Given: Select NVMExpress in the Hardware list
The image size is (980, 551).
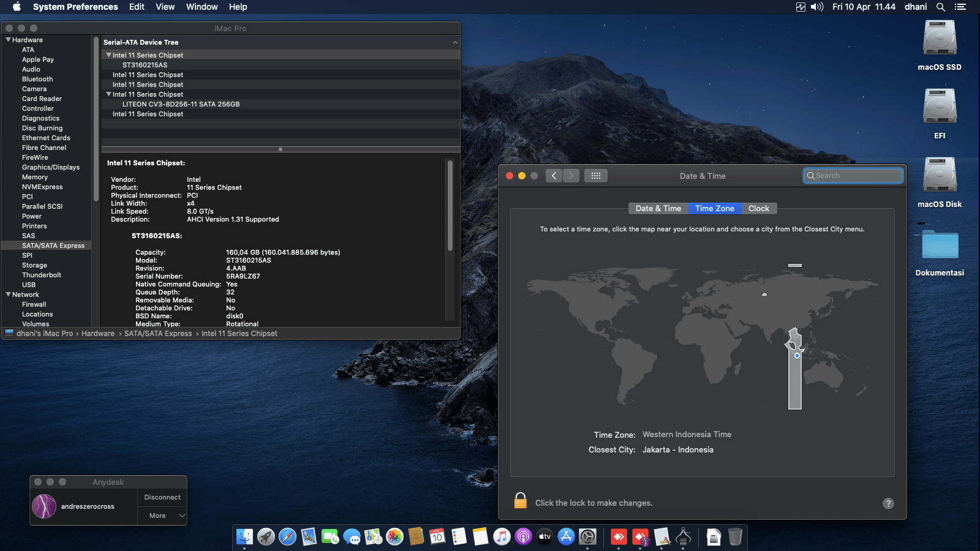Looking at the screenshot, I should pos(42,187).
